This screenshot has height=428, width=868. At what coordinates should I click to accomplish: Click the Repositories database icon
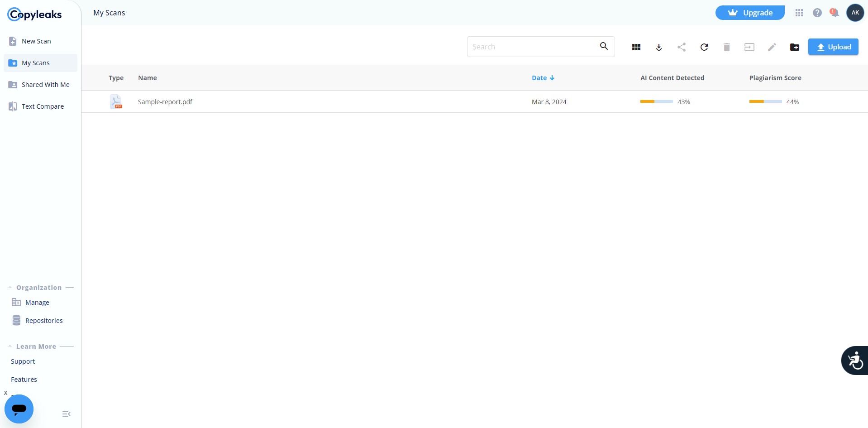16,320
